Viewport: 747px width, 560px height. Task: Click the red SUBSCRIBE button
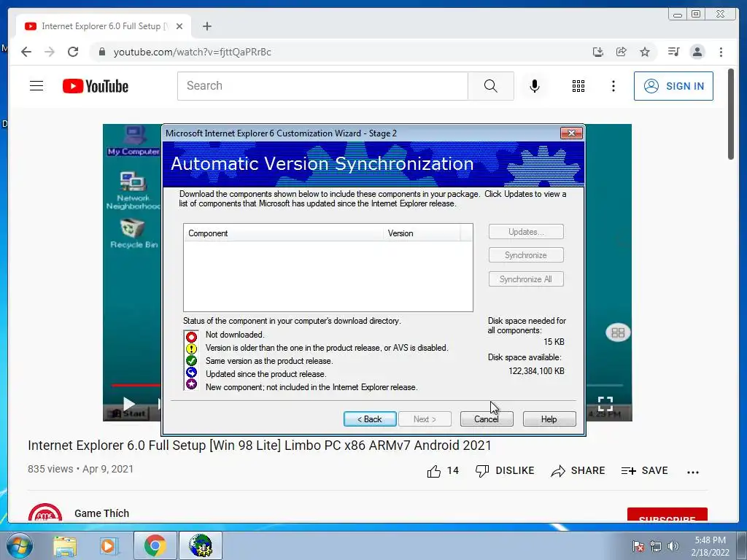click(x=667, y=515)
